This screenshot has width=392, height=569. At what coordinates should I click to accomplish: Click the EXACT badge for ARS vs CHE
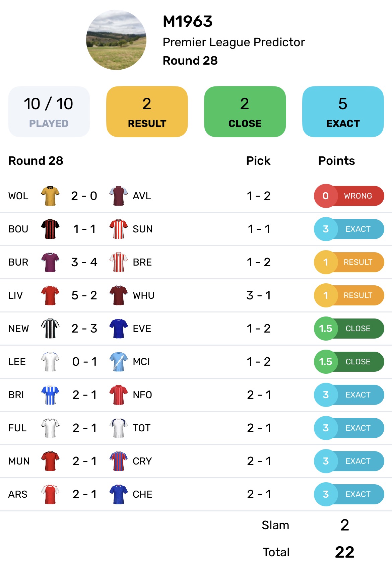(349, 494)
